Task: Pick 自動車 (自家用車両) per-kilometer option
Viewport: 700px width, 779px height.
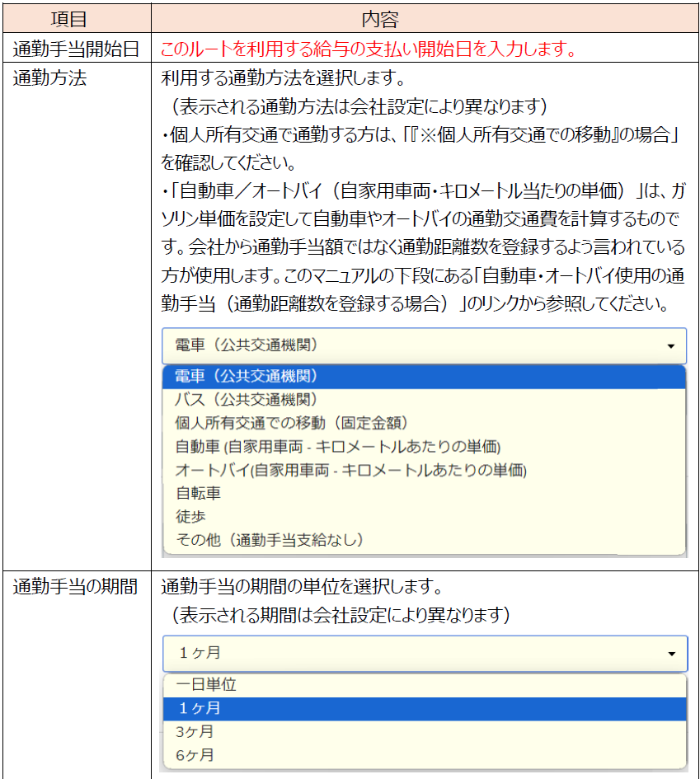Action: coord(337,447)
